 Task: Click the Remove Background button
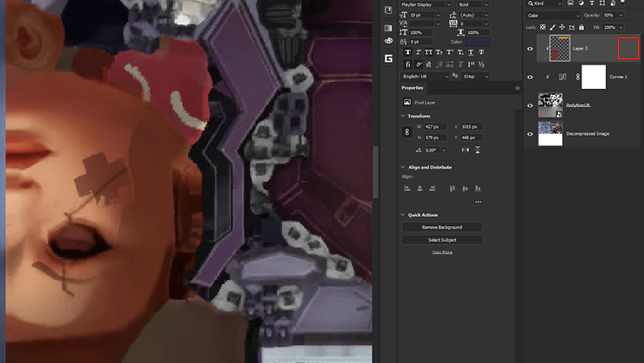[x=442, y=227]
